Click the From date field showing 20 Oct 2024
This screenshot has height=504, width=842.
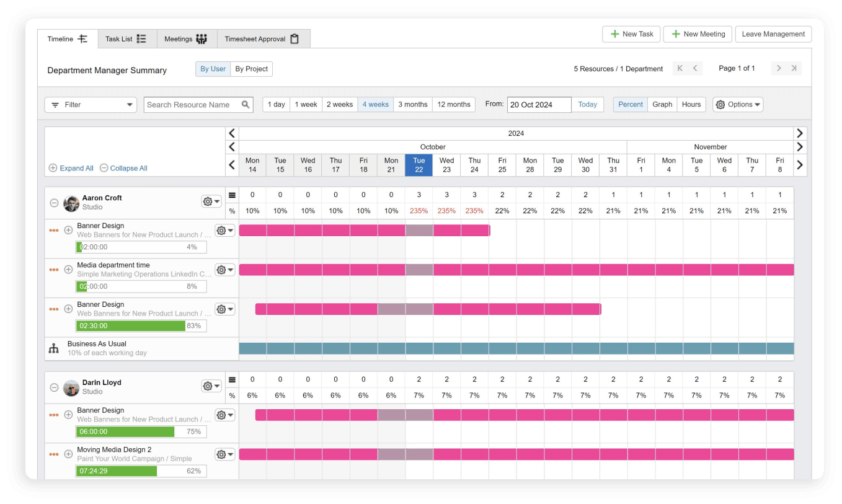[539, 104]
